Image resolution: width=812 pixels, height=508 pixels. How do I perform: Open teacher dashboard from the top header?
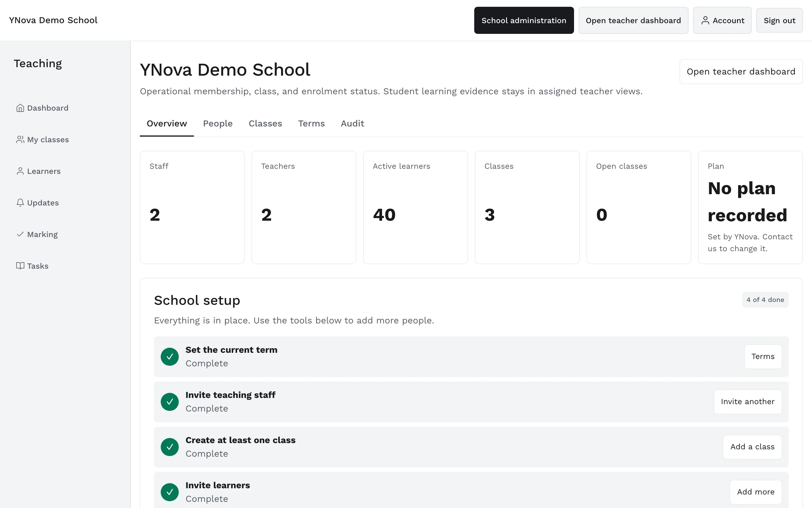pos(633,21)
